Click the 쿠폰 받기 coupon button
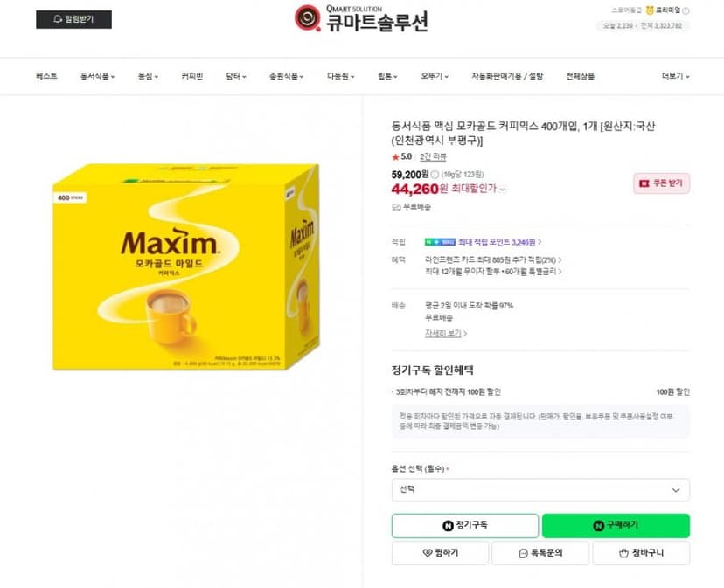Viewport: 724px width, 588px height. pos(661,183)
